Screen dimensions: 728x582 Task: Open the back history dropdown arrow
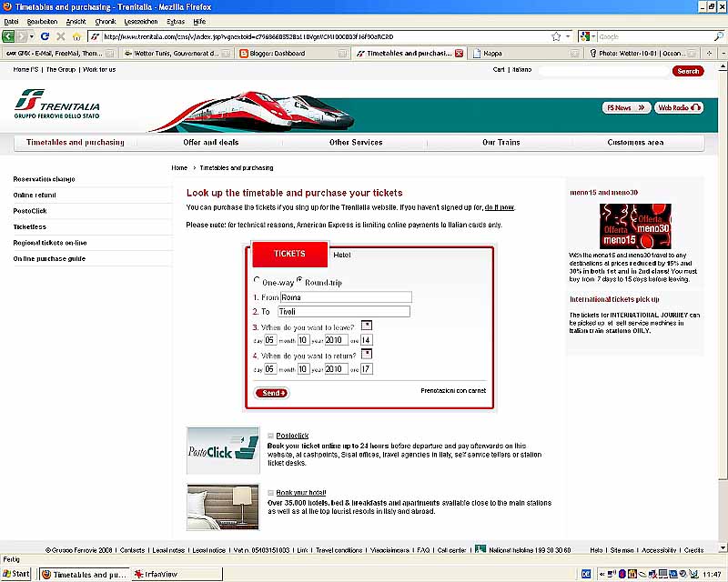click(x=32, y=36)
